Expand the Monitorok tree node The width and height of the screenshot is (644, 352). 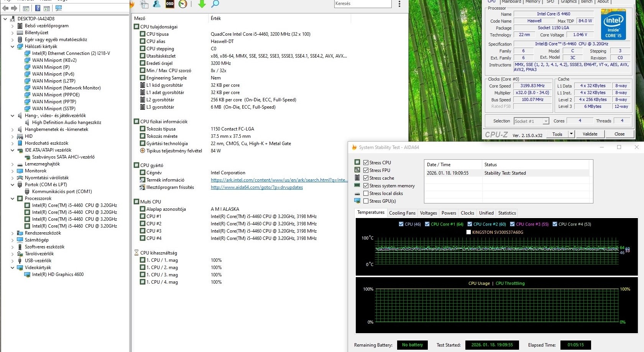tap(13, 171)
